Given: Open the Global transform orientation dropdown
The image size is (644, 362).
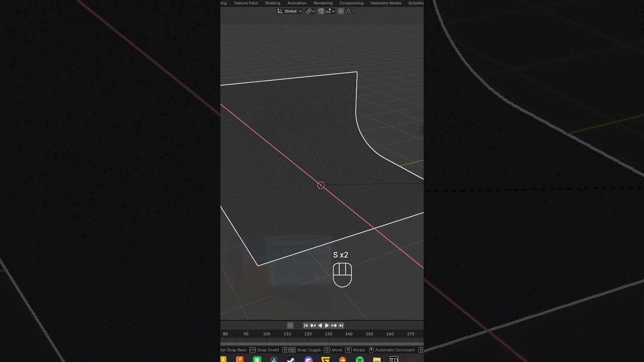Looking at the screenshot, I should (289, 11).
